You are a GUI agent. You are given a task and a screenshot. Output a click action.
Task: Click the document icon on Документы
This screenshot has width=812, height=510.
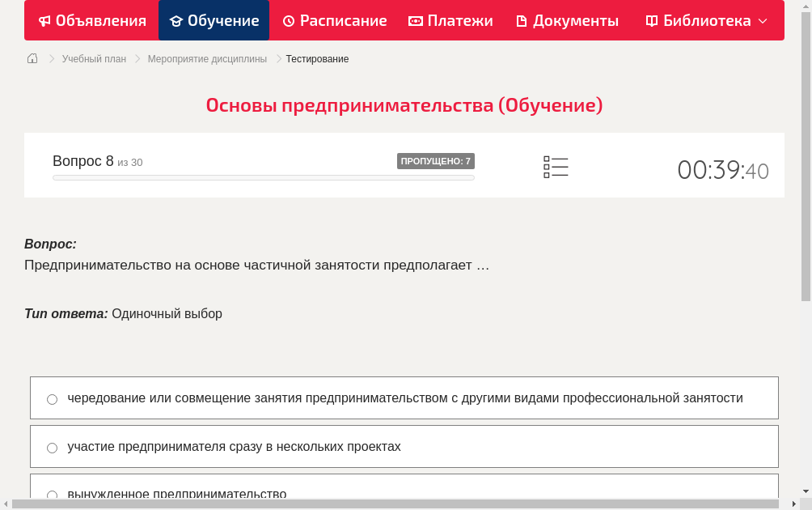tap(522, 20)
